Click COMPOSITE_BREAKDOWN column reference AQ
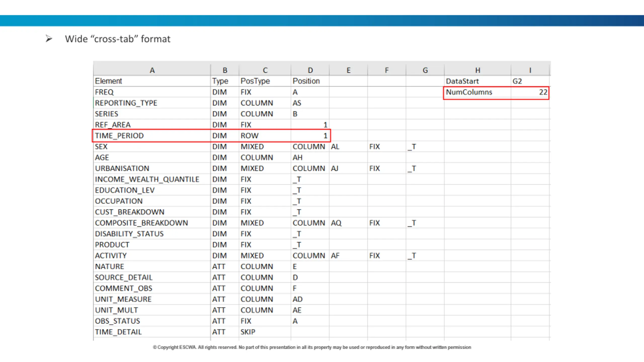This screenshot has width=644, height=362. click(x=348, y=223)
